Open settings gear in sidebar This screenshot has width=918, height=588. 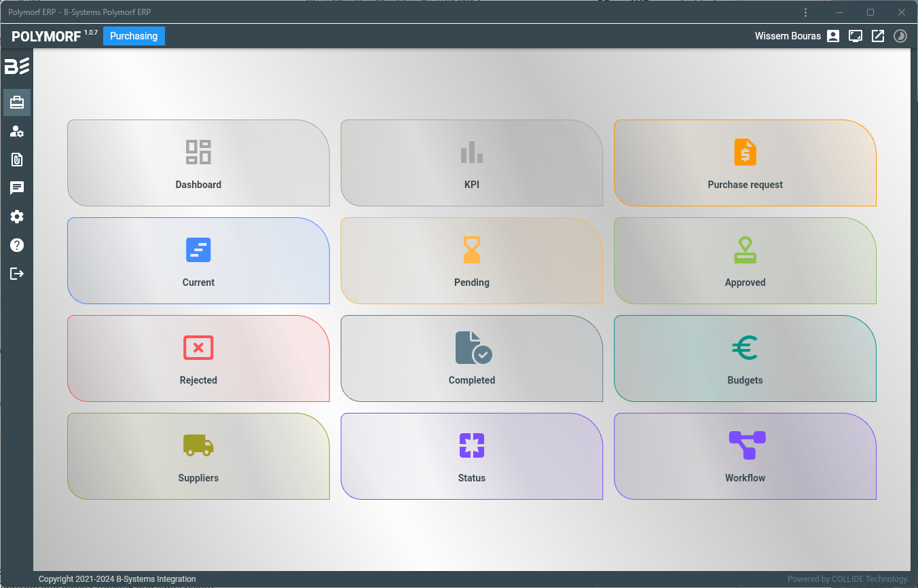point(17,217)
